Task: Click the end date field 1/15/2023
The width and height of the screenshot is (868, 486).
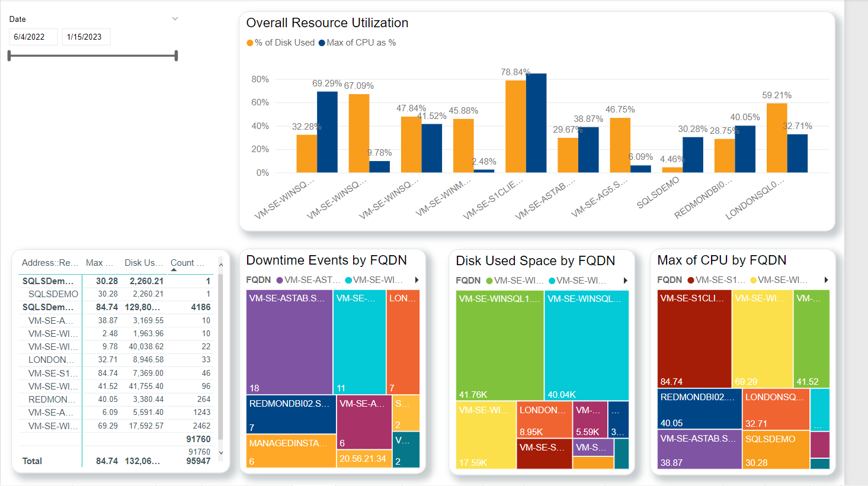Action: [85, 37]
